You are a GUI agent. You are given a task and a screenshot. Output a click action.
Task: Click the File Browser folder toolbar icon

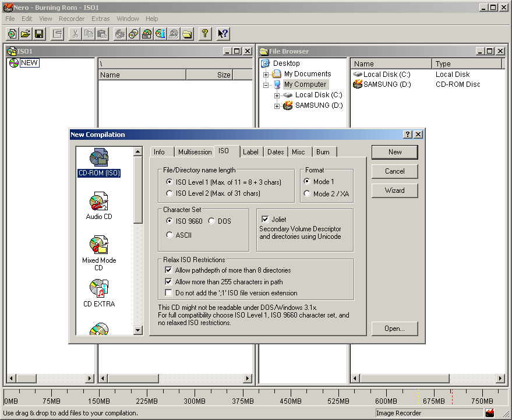pyautogui.click(x=187, y=34)
